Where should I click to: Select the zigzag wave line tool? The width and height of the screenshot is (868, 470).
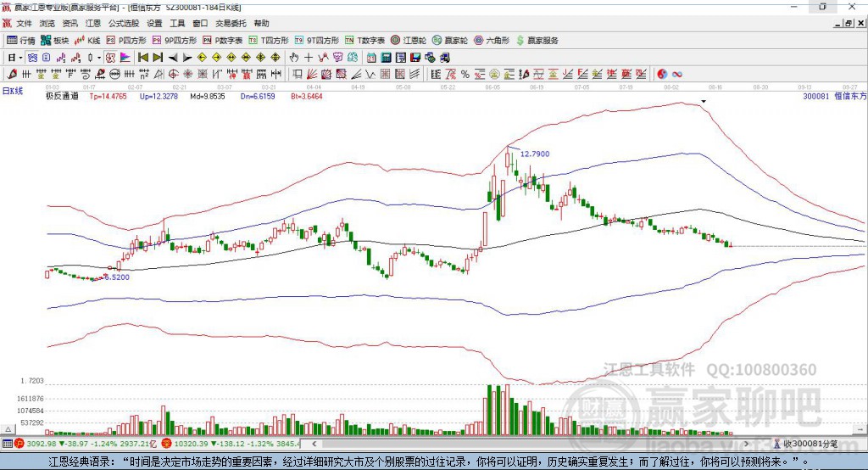click(370, 75)
